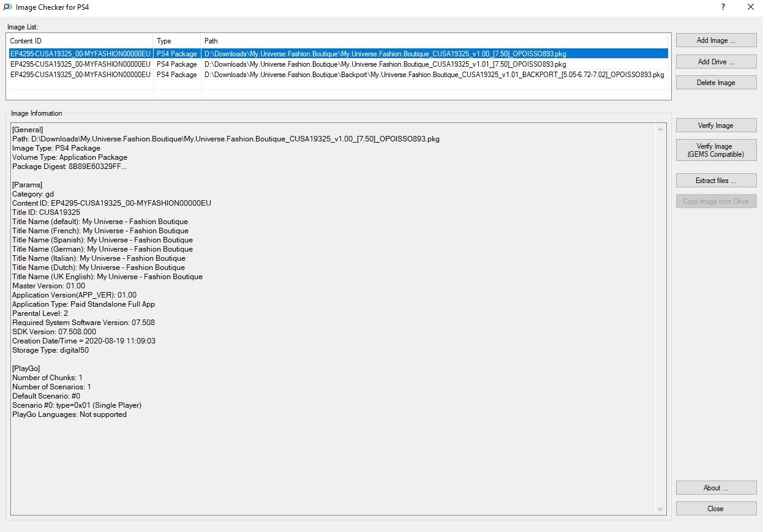The width and height of the screenshot is (763, 532).
Task: Click the Image Checker app icon in the title bar
Action: coord(7,7)
